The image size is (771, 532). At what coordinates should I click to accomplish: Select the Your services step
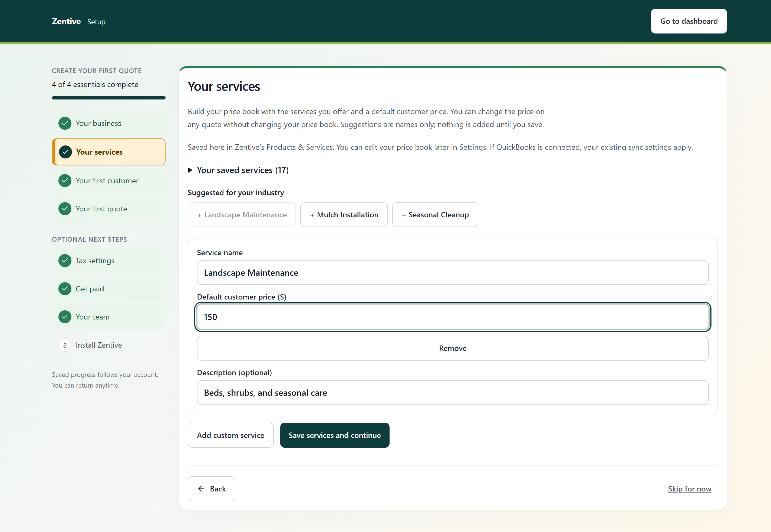[109, 152]
